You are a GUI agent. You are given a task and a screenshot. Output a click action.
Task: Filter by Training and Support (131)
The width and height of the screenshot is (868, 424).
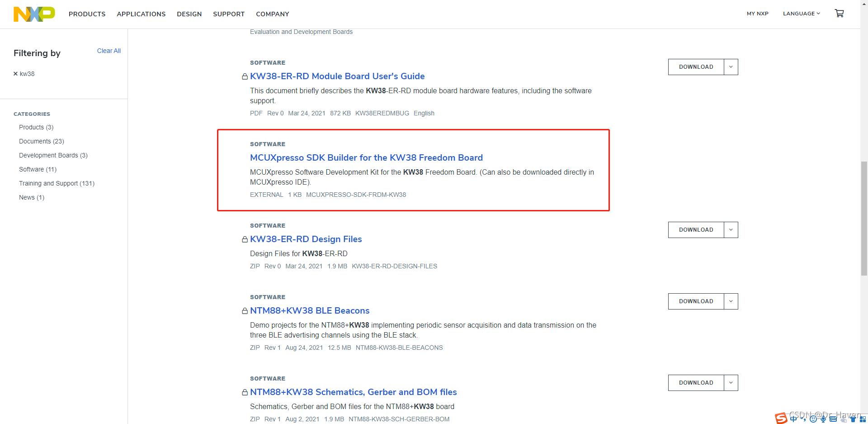click(57, 183)
